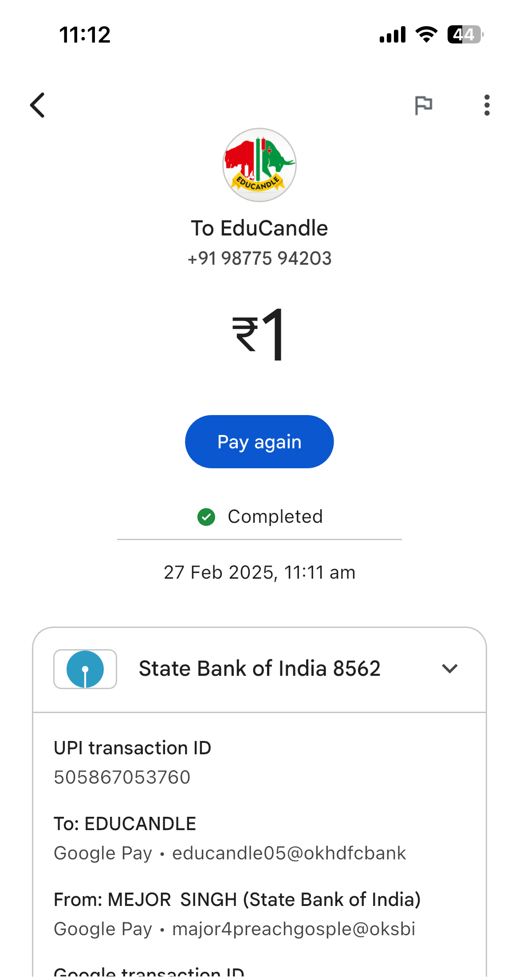Tap the UPI transaction ID number 505867053760

(122, 777)
